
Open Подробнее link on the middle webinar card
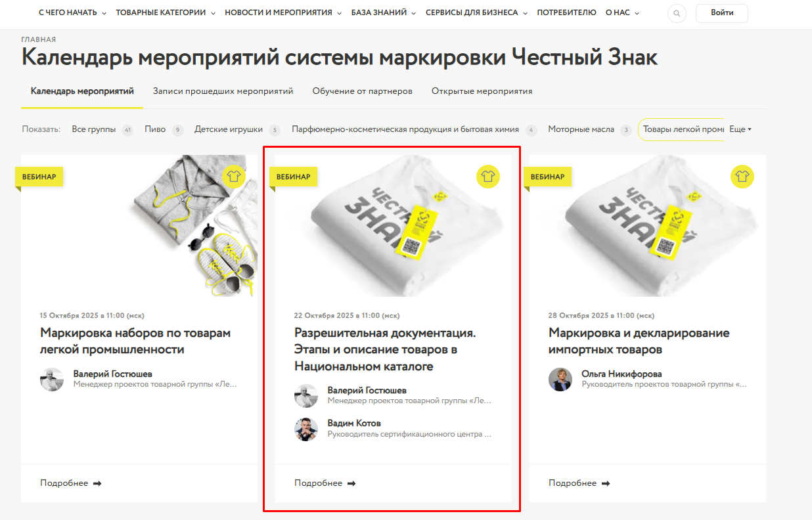tap(325, 483)
